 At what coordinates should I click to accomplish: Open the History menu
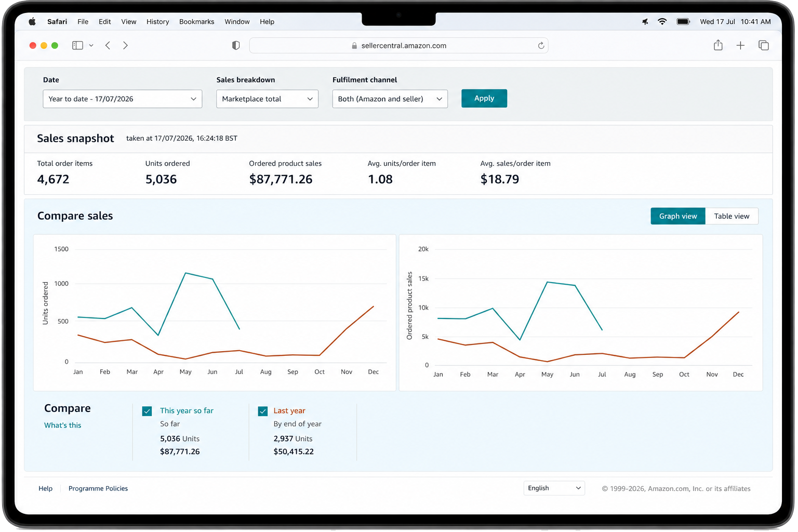click(x=157, y=22)
